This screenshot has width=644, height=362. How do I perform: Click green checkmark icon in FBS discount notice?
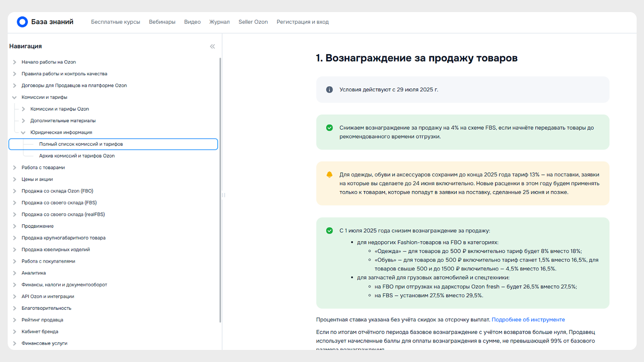(x=329, y=128)
